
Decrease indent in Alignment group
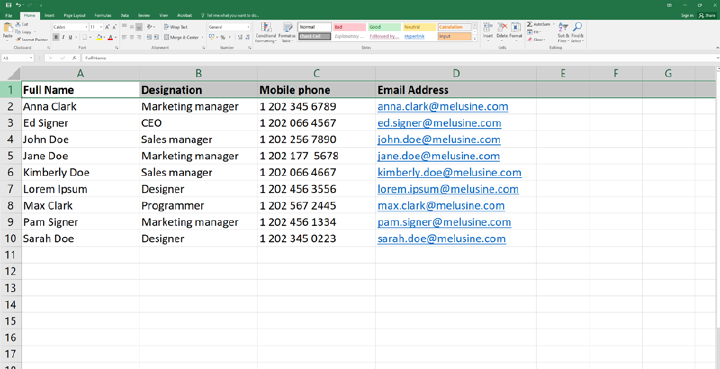click(x=149, y=37)
